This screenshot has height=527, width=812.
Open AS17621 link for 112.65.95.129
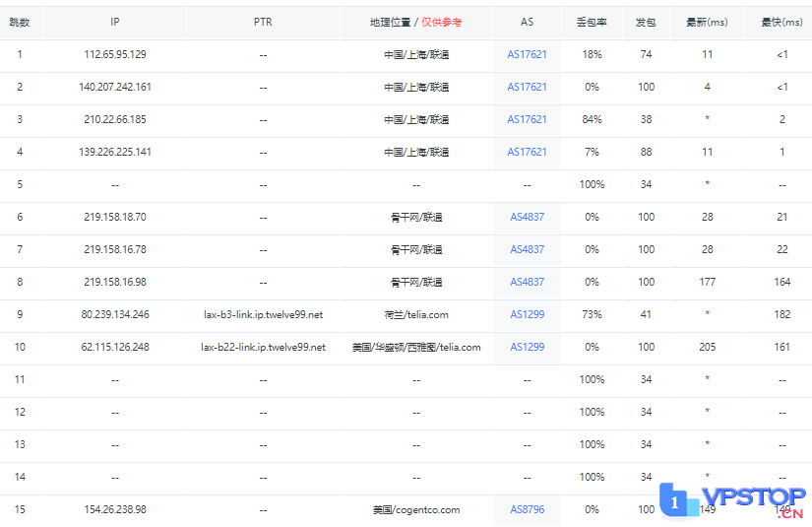527,55
